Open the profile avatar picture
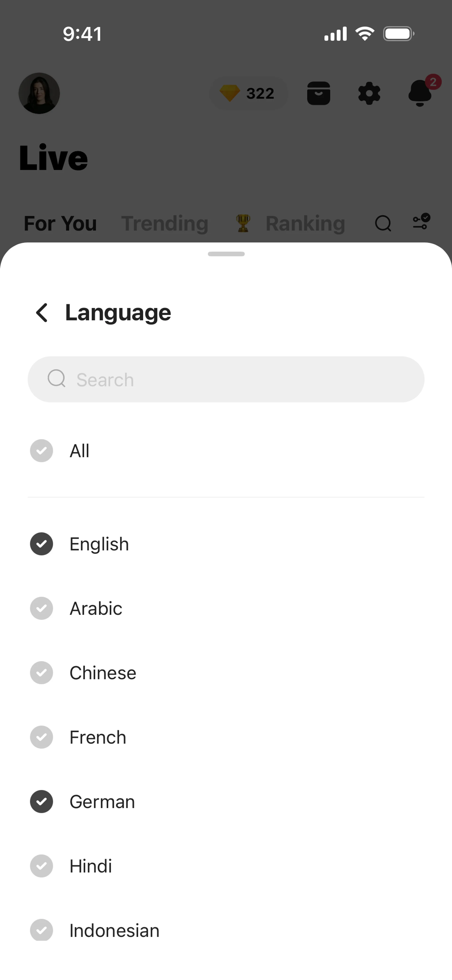Viewport: 452px width, 980px height. click(x=39, y=93)
